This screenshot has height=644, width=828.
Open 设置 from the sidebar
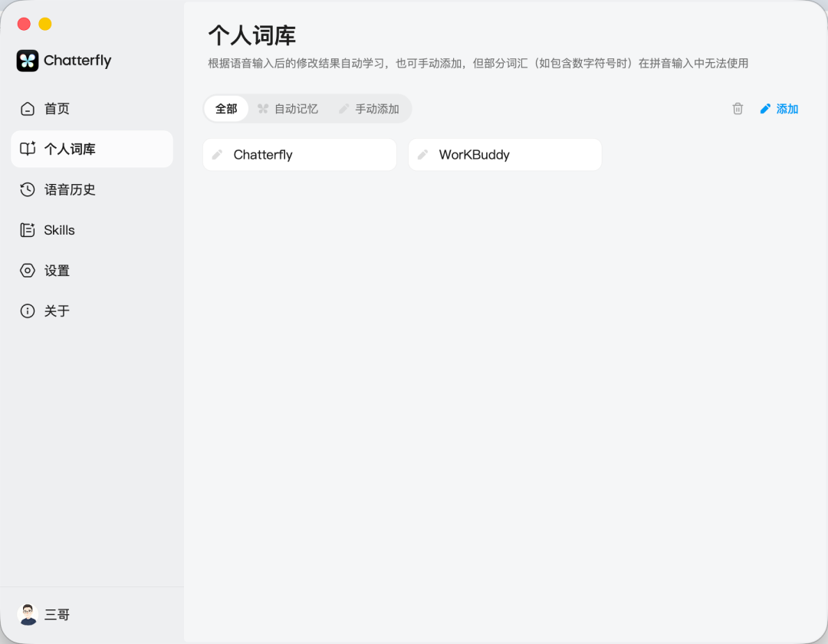[x=92, y=271]
